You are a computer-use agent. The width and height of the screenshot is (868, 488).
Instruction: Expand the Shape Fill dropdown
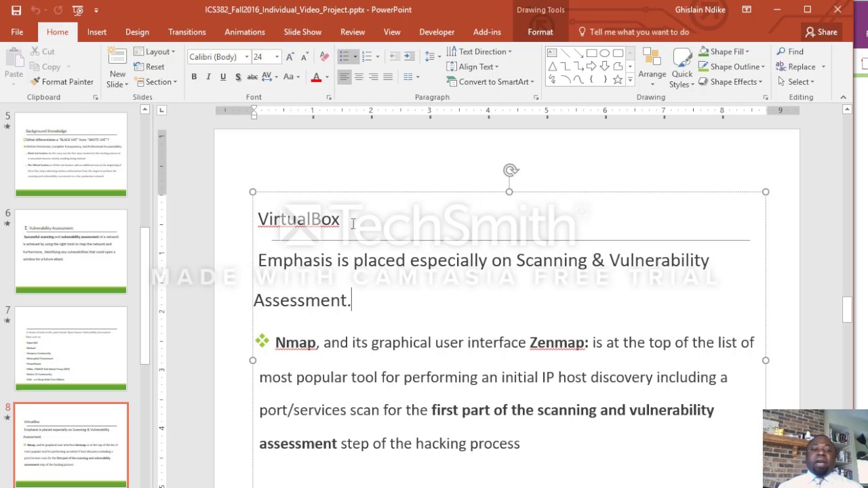[x=724, y=52]
